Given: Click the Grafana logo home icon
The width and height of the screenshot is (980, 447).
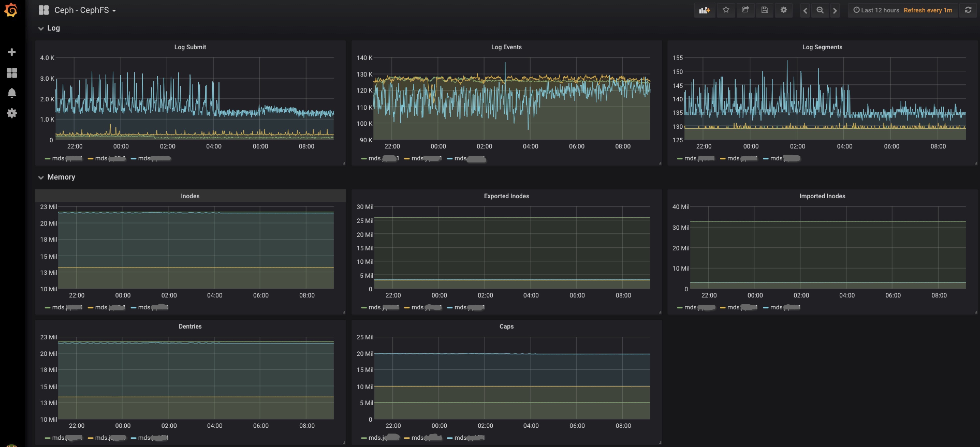Looking at the screenshot, I should click(11, 10).
